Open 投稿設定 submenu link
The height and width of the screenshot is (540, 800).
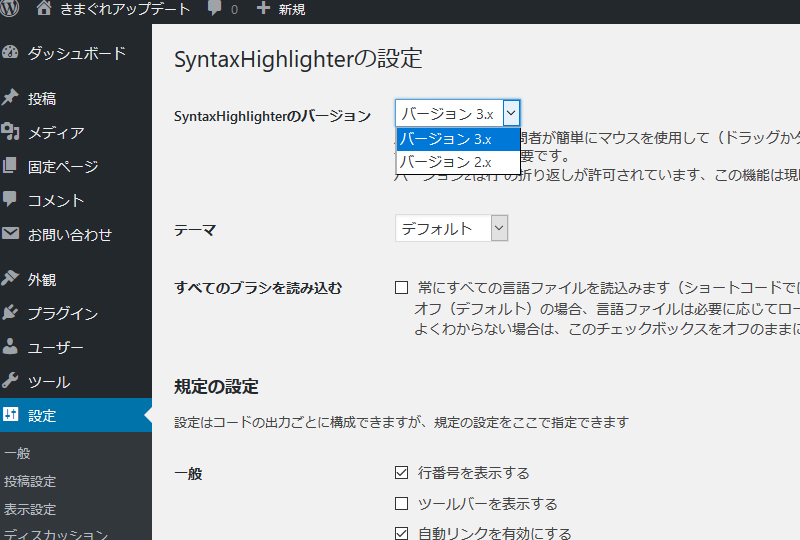[30, 481]
